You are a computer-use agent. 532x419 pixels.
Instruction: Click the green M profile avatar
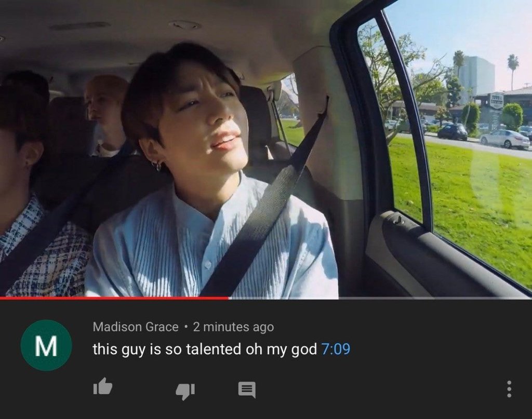(x=46, y=345)
